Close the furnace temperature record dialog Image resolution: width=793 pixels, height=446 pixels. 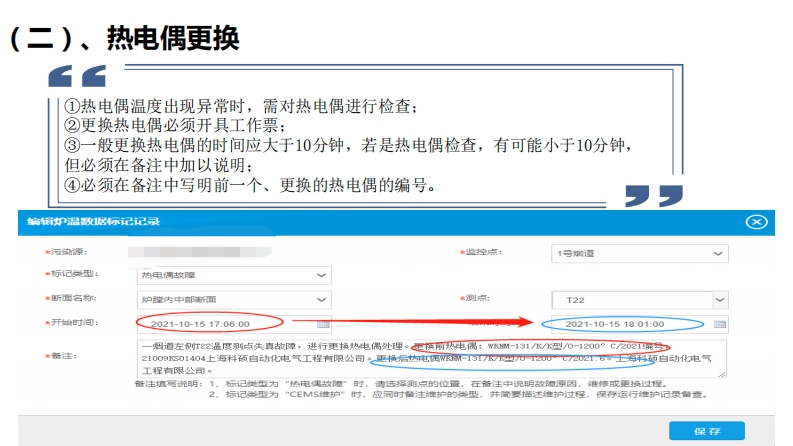click(x=757, y=222)
